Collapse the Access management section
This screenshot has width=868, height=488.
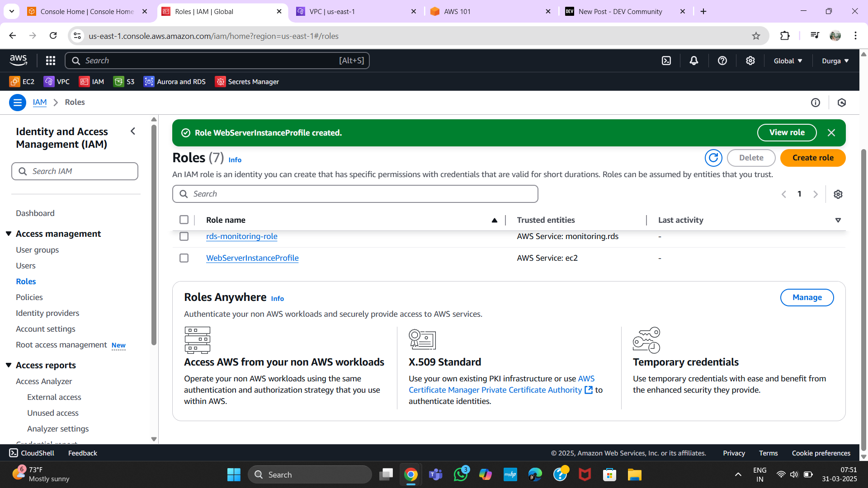[9, 234]
